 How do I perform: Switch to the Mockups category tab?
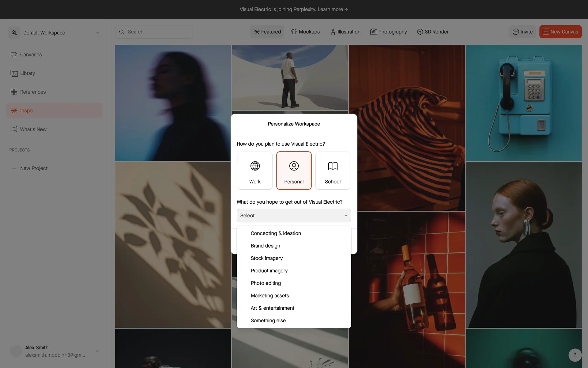305,32
